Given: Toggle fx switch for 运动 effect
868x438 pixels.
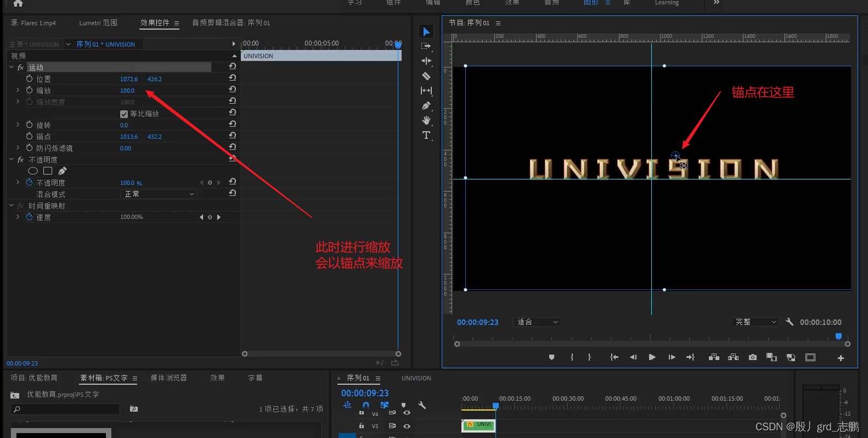Looking at the screenshot, I should point(20,68).
